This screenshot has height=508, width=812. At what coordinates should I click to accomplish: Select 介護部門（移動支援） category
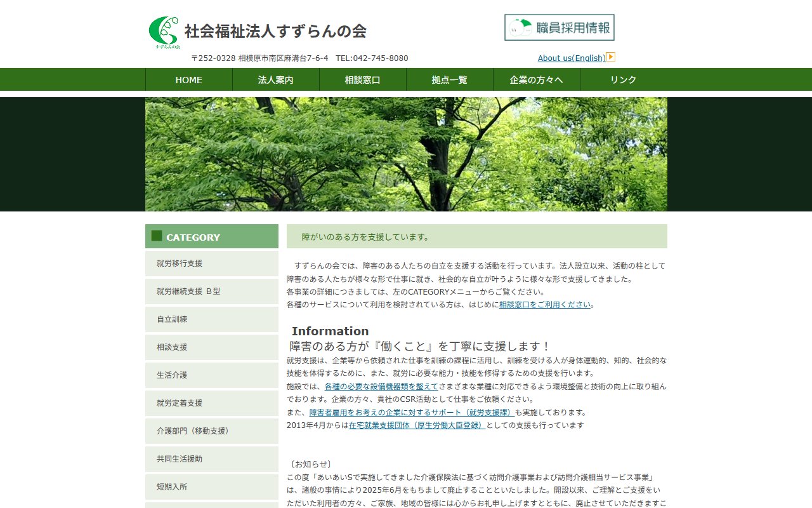(x=212, y=431)
